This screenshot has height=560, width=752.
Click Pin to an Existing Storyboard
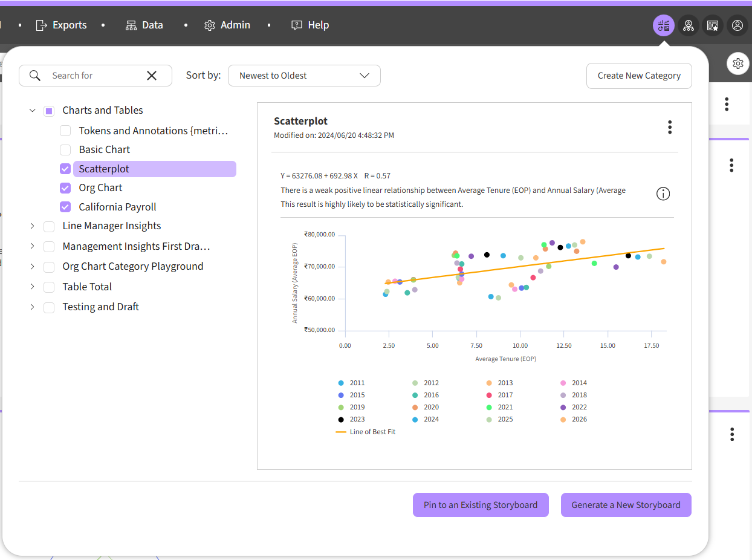tap(481, 505)
